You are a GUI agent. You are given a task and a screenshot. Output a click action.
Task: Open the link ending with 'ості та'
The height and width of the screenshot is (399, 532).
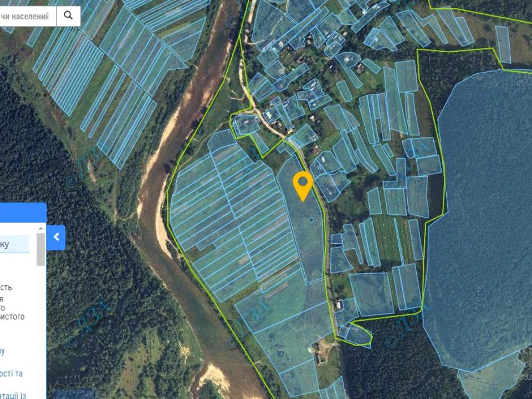(x=12, y=374)
